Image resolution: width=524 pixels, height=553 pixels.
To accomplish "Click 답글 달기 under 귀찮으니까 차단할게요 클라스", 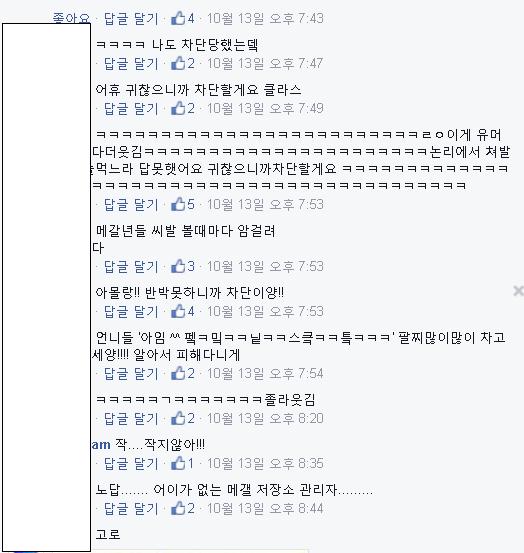I will [x=131, y=109].
